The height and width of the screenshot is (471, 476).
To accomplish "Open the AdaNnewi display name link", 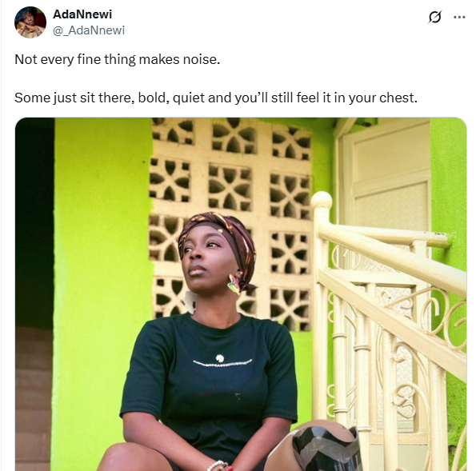I will pos(82,14).
